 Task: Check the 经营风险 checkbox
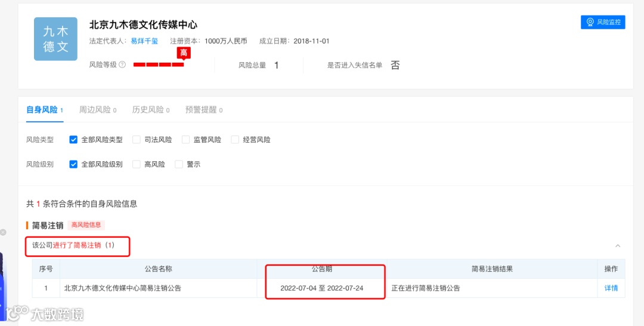click(x=235, y=140)
